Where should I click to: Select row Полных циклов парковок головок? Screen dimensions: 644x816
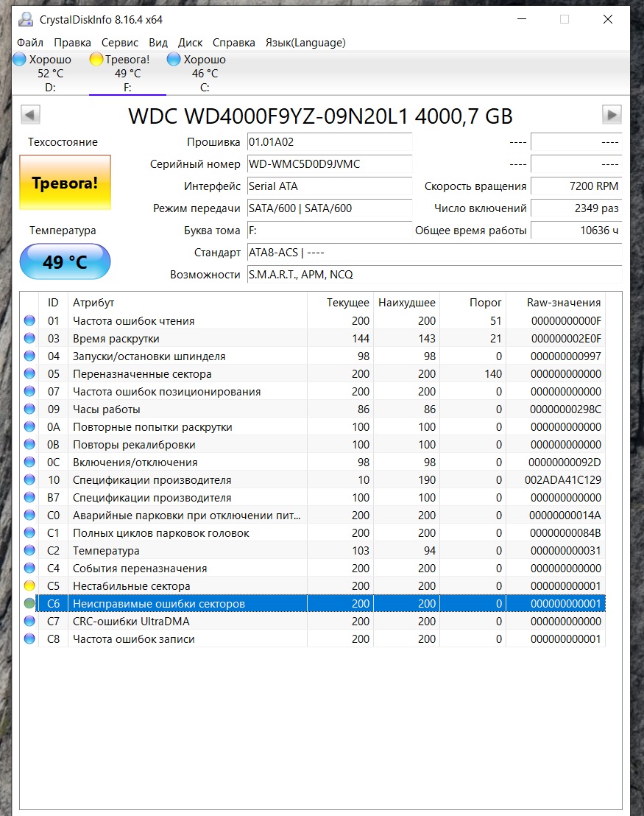pos(314,533)
